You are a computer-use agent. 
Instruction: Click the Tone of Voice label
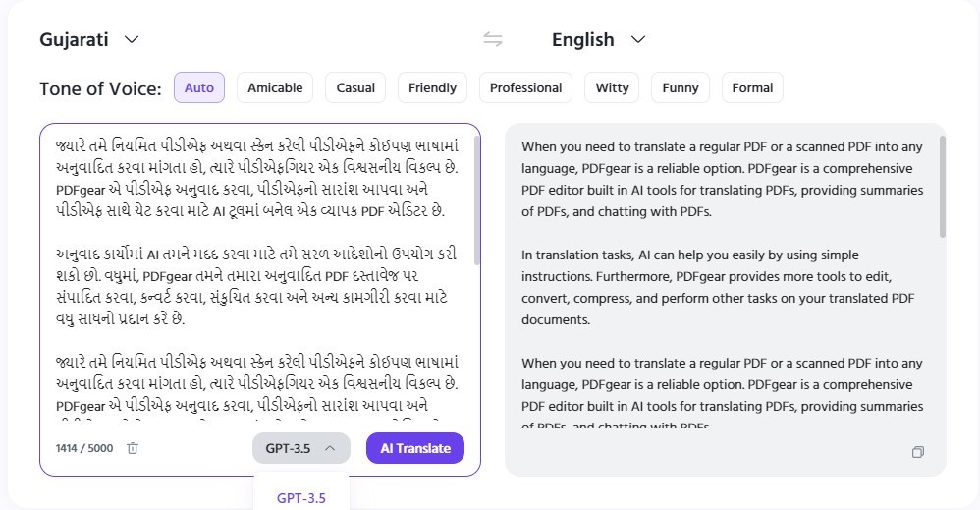(x=100, y=88)
